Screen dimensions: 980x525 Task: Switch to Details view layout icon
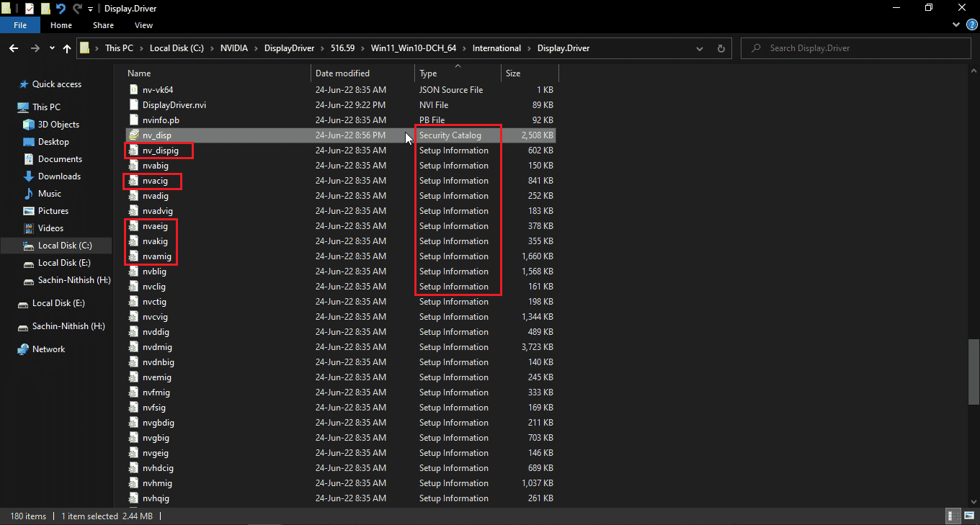click(955, 516)
